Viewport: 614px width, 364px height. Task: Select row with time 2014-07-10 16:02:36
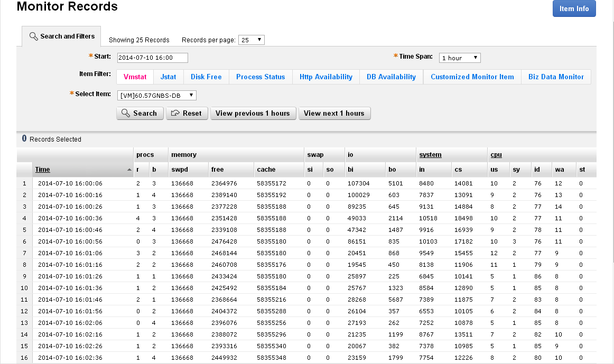point(306,358)
